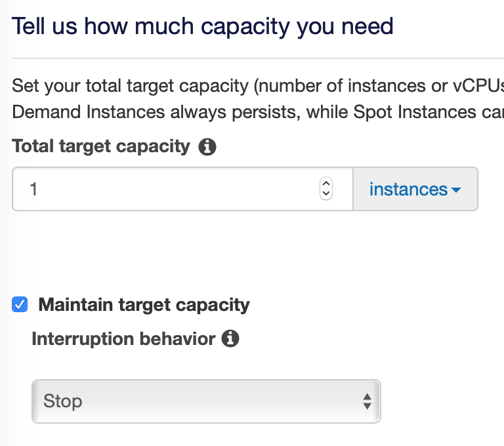The image size is (504, 446).
Task: Click the Maintain target capacity label text
Action: tap(144, 304)
